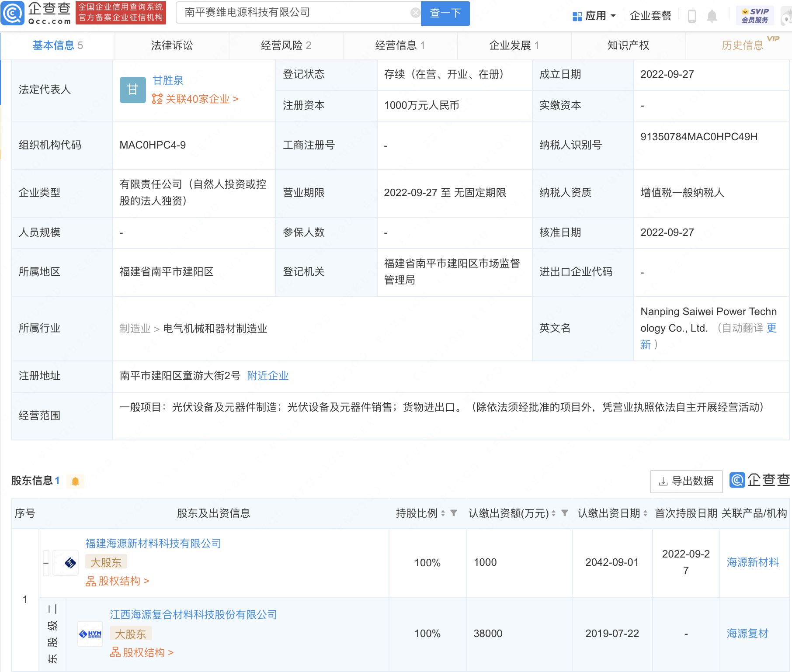The width and height of the screenshot is (792, 672).
Task: Select 2042-09-01 subscription date
Action: 612,562
